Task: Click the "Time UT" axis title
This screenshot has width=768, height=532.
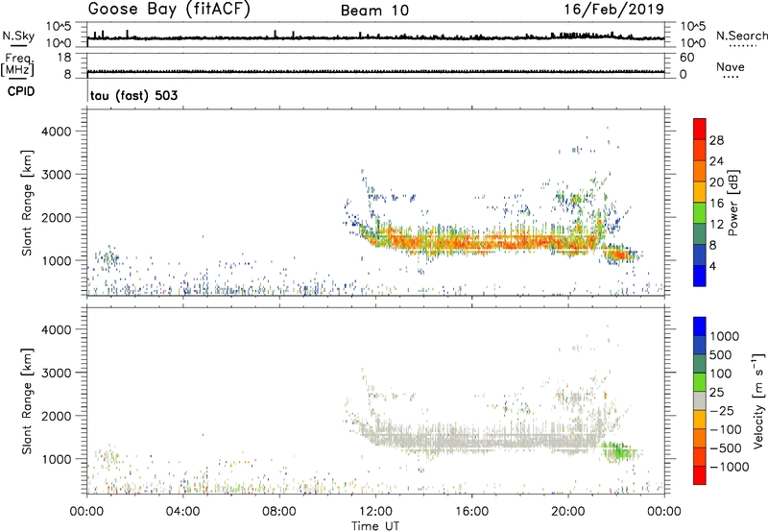Action: tap(375, 525)
